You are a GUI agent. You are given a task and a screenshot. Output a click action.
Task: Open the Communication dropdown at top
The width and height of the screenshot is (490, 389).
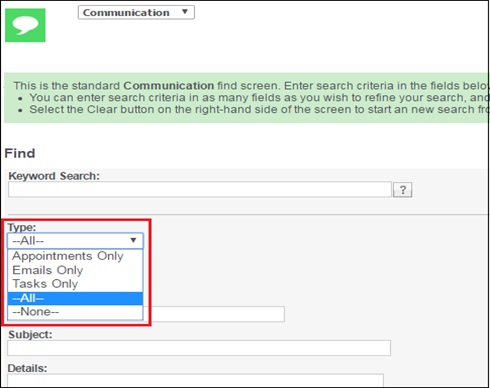[136, 12]
